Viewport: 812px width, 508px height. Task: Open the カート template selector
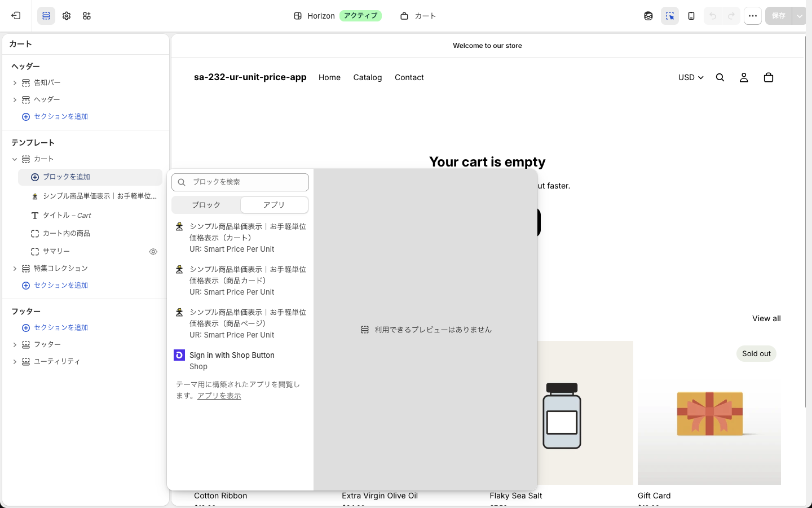(x=418, y=16)
